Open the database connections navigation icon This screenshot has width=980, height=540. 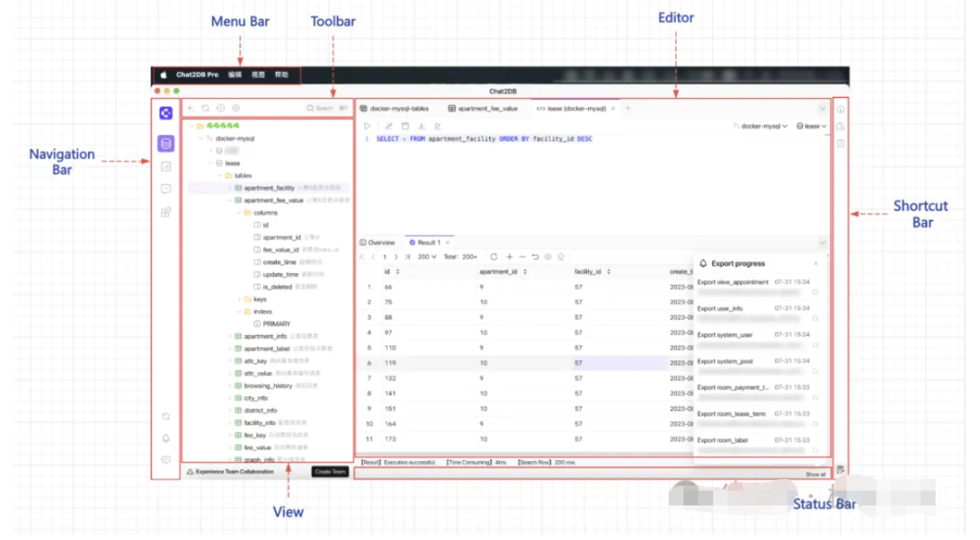coord(166,143)
